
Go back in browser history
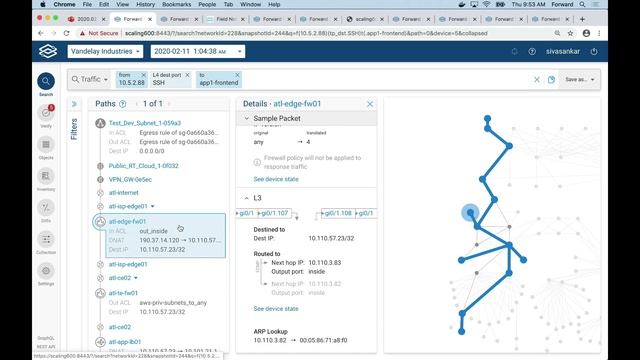[x=40, y=33]
